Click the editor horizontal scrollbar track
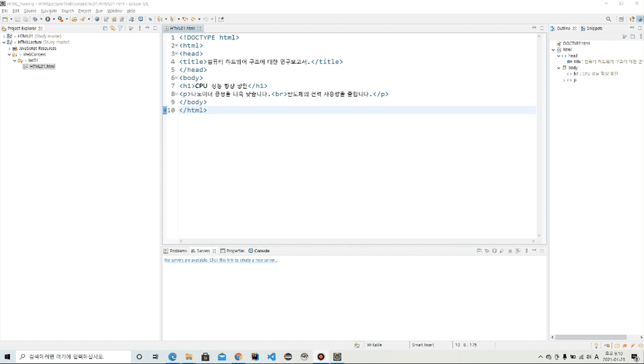Image resolution: width=644 pixels, height=364 pixels. [357, 241]
